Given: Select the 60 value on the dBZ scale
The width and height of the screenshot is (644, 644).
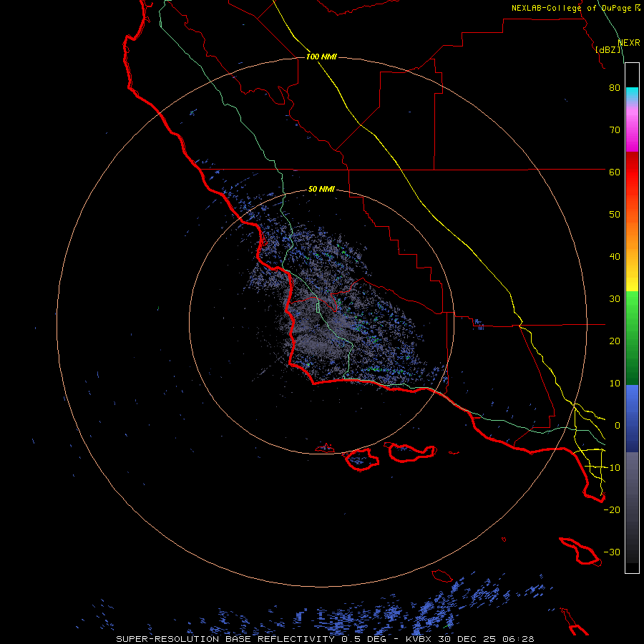Looking at the screenshot, I should click(615, 172).
